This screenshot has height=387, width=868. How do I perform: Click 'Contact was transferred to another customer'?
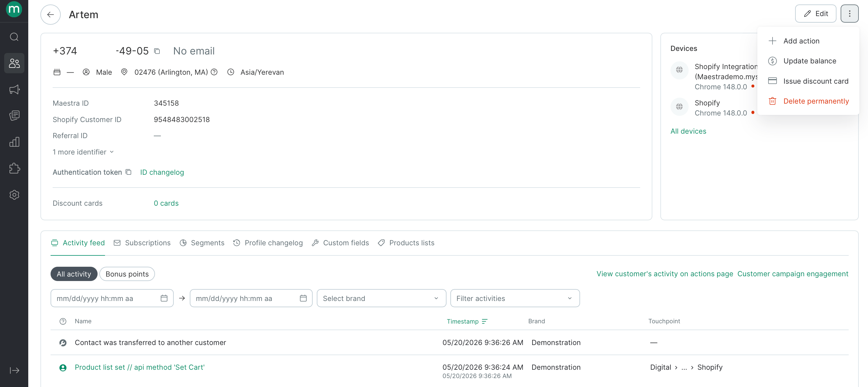150,343
